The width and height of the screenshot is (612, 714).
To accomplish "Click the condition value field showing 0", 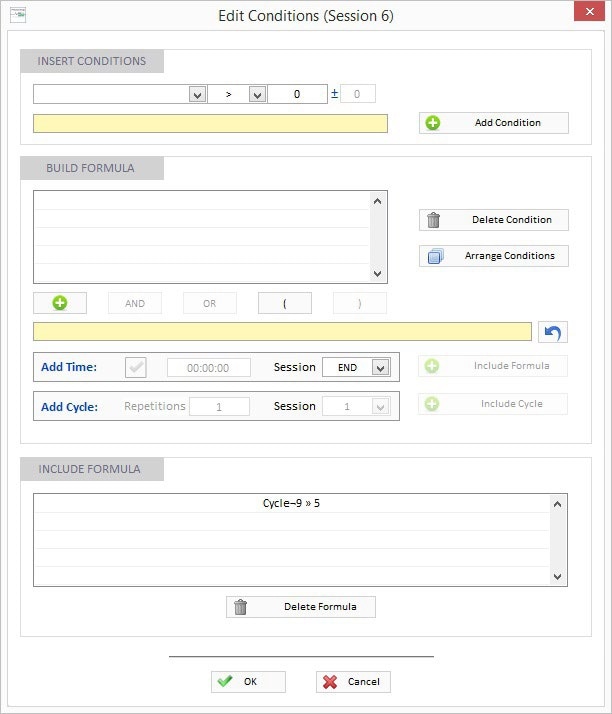I will (297, 94).
